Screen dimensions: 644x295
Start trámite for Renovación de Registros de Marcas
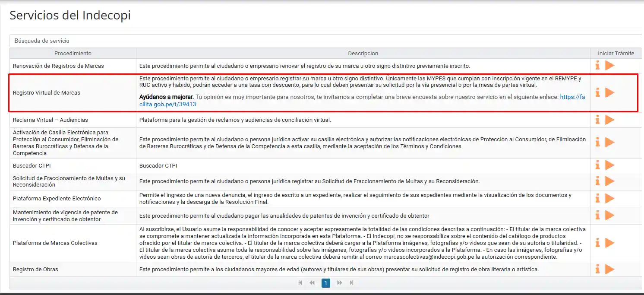(x=609, y=66)
